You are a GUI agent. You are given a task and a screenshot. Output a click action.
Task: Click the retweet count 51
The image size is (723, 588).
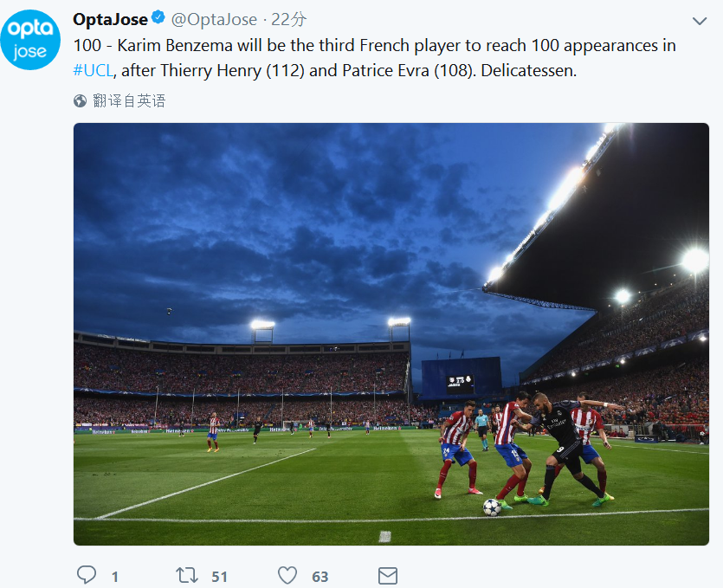pos(219,577)
